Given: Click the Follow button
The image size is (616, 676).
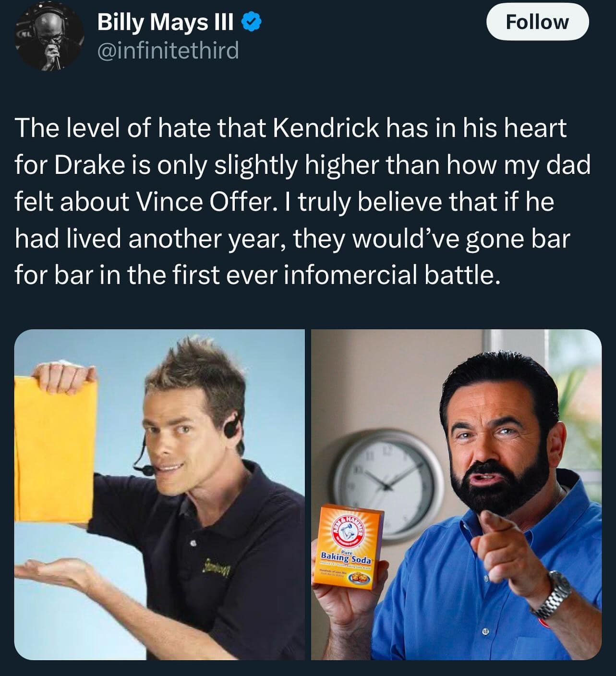Looking at the screenshot, I should [537, 22].
